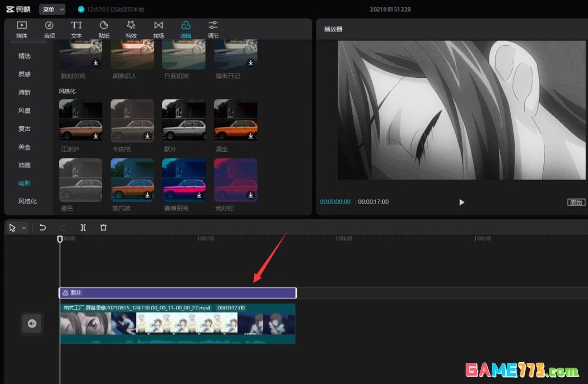This screenshot has height=384, width=588.
Task: Download the 敦刻尔克 filter
Action: pyautogui.click(x=96, y=63)
